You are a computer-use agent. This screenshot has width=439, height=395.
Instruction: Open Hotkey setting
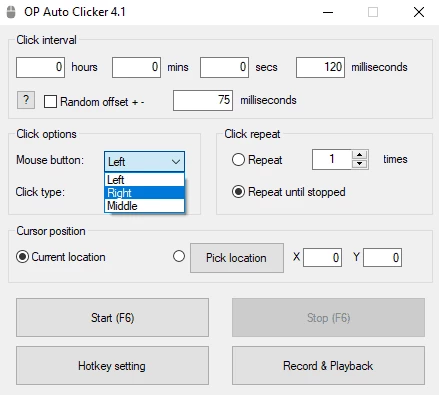tap(112, 366)
